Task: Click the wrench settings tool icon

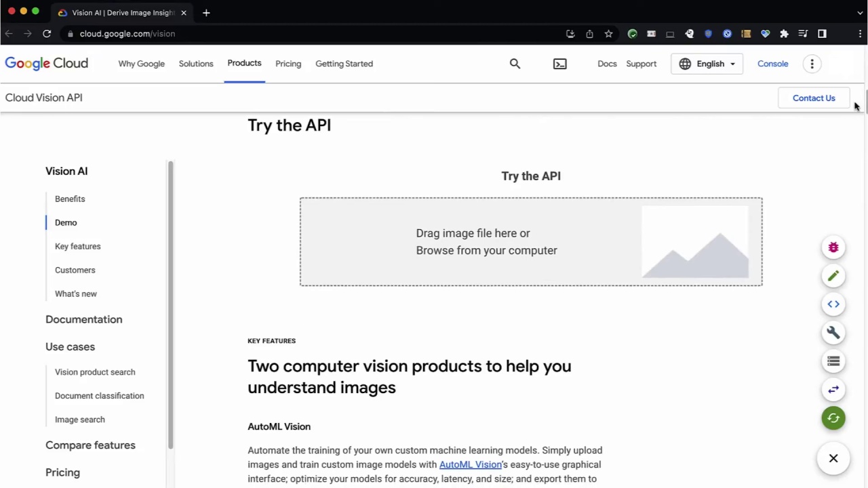Action: (x=833, y=332)
